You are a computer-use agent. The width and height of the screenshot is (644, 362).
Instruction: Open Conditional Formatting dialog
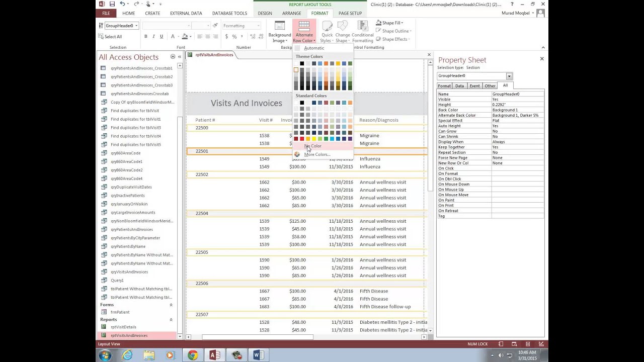(x=362, y=32)
